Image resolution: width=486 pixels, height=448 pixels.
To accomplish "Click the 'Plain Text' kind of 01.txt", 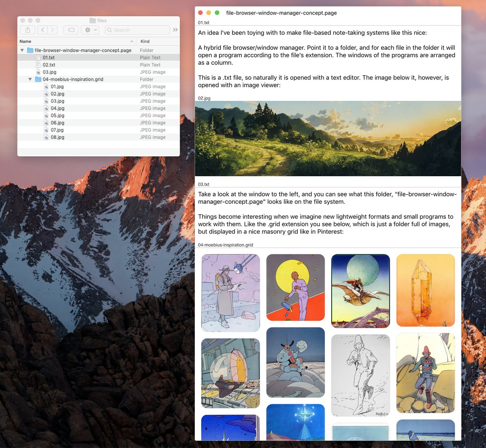I will pos(150,58).
